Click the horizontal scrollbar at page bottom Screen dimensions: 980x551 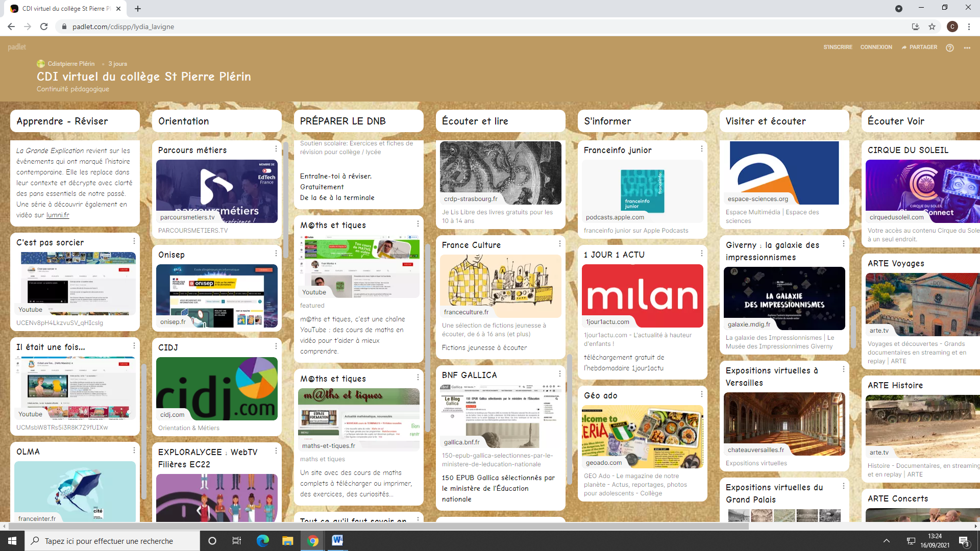(x=378, y=526)
